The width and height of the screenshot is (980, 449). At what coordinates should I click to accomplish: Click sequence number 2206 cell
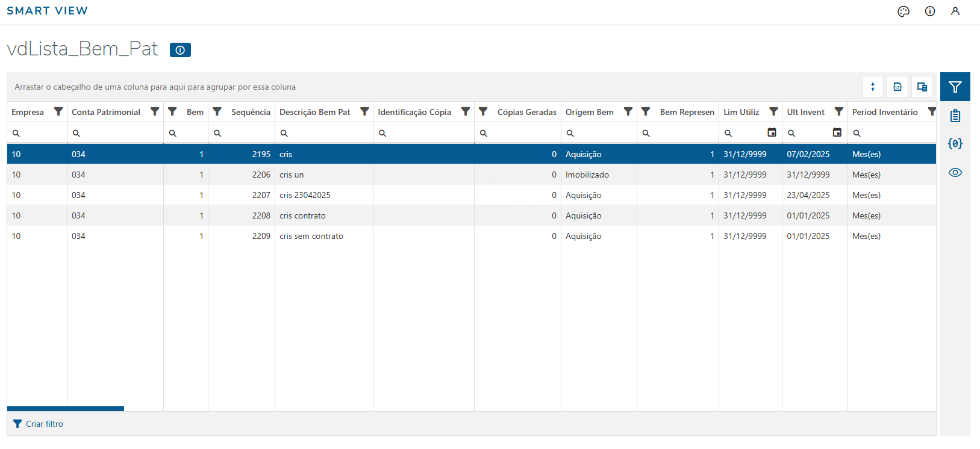(242, 175)
